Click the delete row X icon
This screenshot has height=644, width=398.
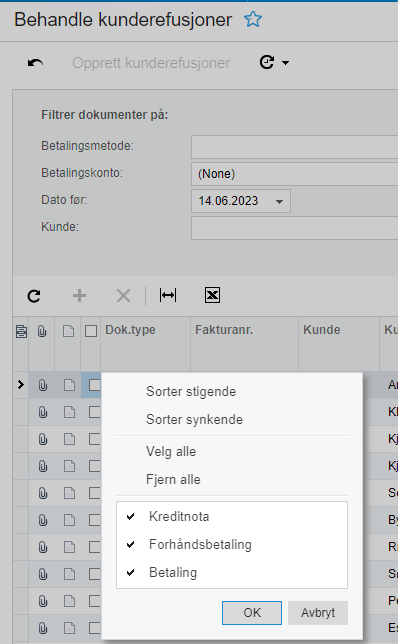123,296
